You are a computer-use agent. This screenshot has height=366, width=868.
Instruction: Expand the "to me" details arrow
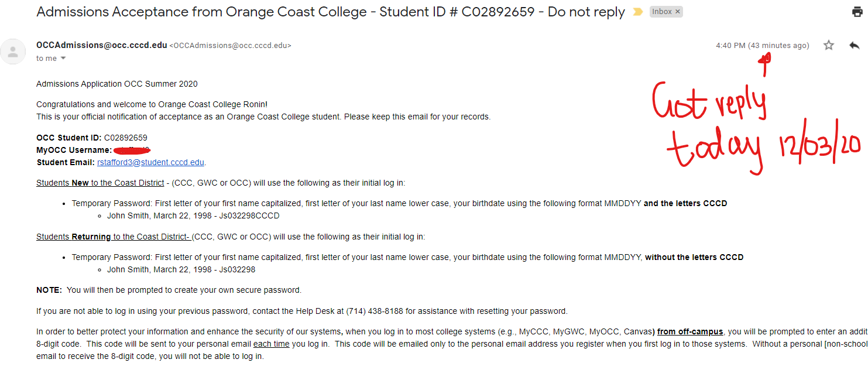coord(63,58)
